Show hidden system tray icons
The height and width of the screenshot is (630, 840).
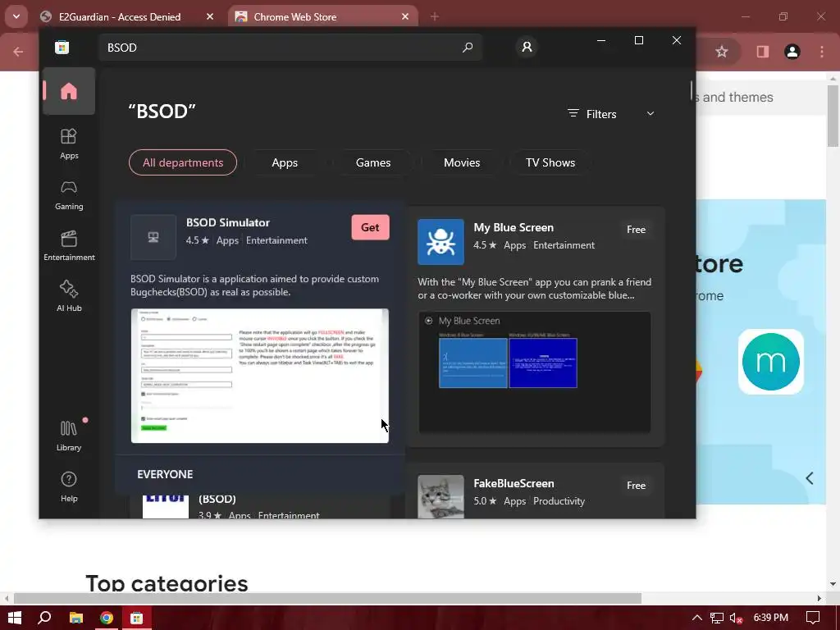pyautogui.click(x=696, y=618)
